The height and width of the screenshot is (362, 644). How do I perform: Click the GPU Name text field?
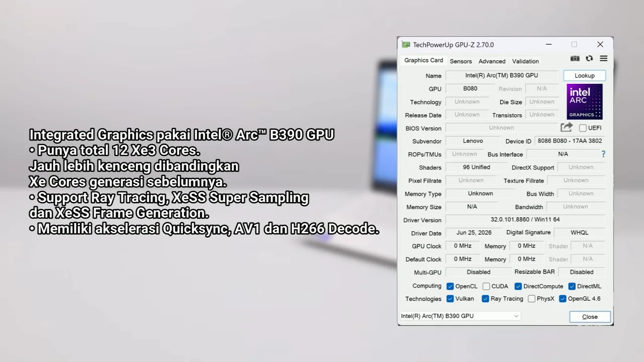pyautogui.click(x=502, y=75)
